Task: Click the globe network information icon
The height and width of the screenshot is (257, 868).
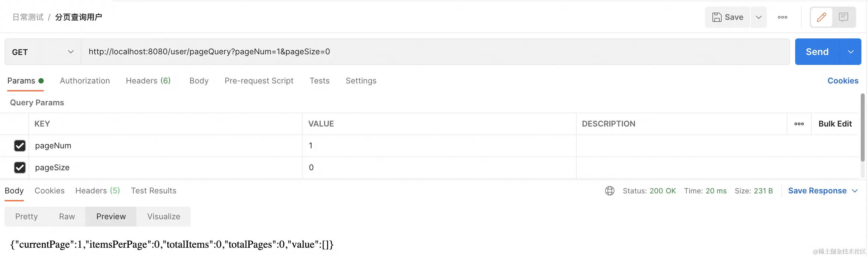Action: (x=609, y=191)
